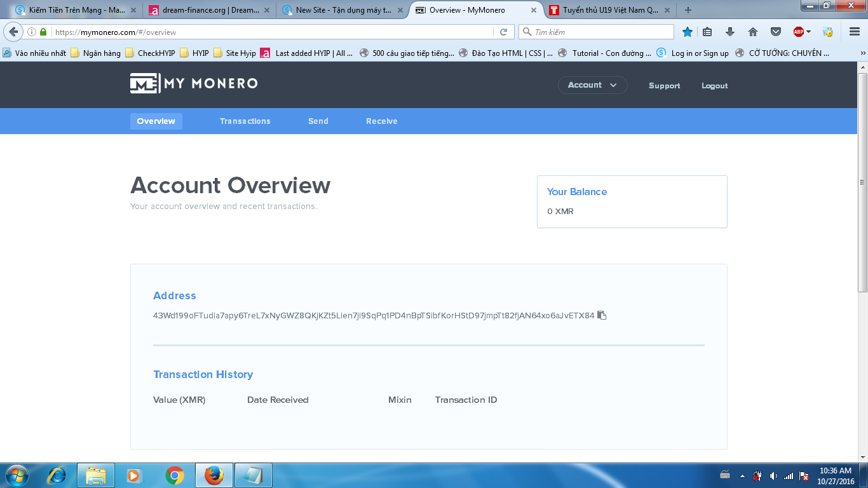Open the on-screen keyboard tray icon
Image resolution: width=868 pixels, height=488 pixels.
coord(725,475)
